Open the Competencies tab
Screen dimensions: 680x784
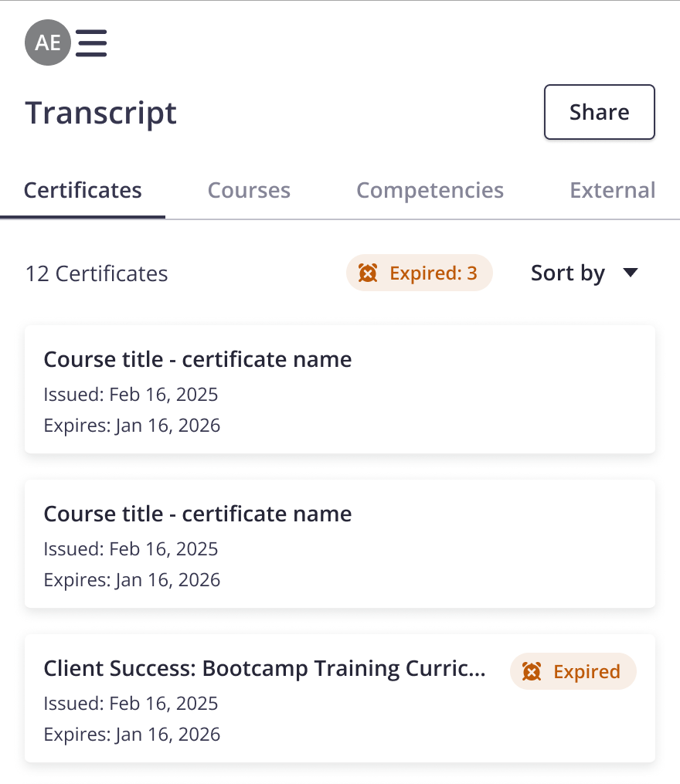pyautogui.click(x=430, y=191)
